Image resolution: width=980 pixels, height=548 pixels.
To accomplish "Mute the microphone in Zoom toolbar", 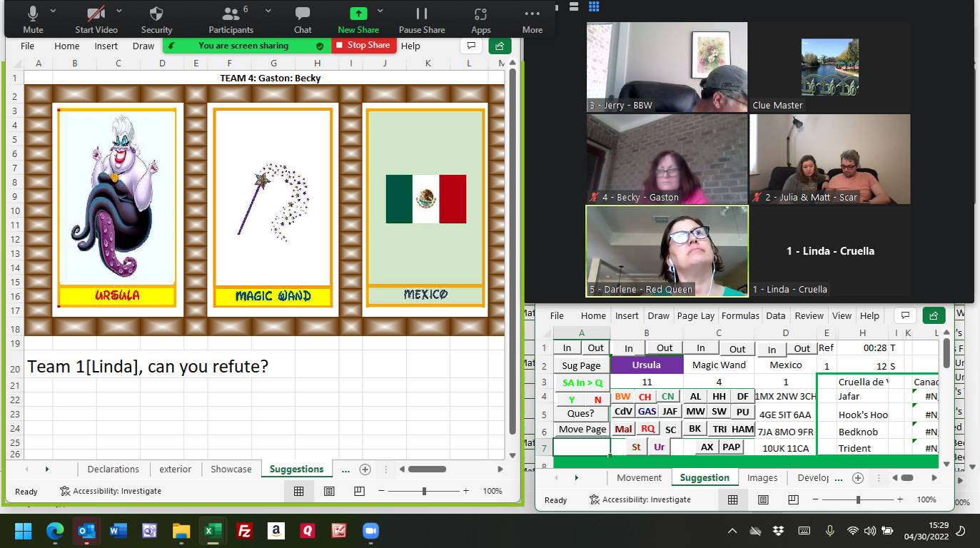I will pos(33,19).
